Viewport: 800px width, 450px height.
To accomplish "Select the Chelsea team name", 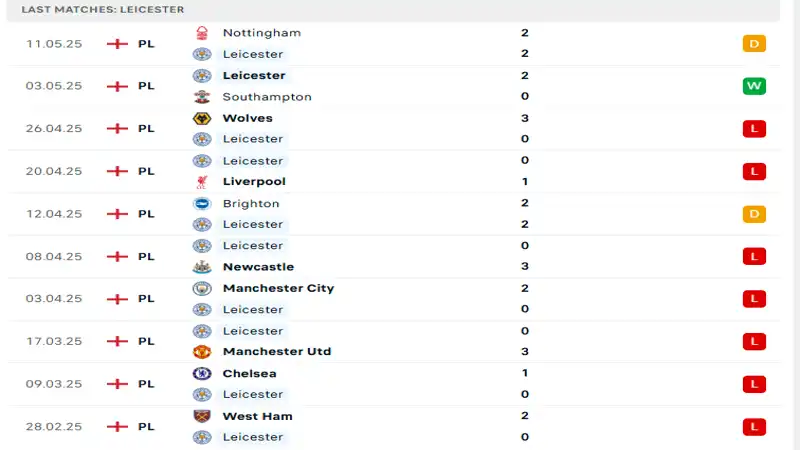I will (249, 373).
